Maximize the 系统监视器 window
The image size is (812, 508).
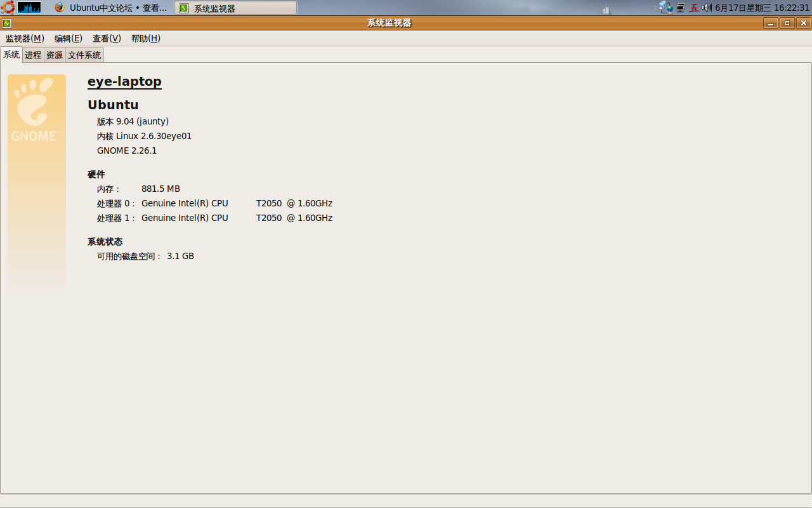(787, 23)
